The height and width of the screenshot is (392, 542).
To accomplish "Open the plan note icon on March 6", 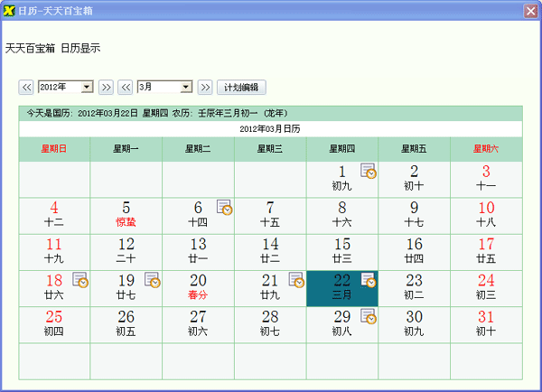I will click(x=224, y=207).
